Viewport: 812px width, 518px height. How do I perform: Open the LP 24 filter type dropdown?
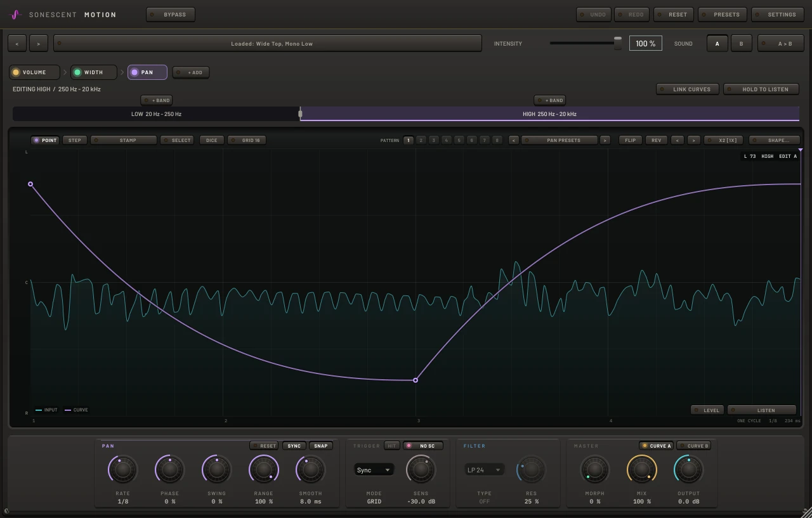[484, 470]
